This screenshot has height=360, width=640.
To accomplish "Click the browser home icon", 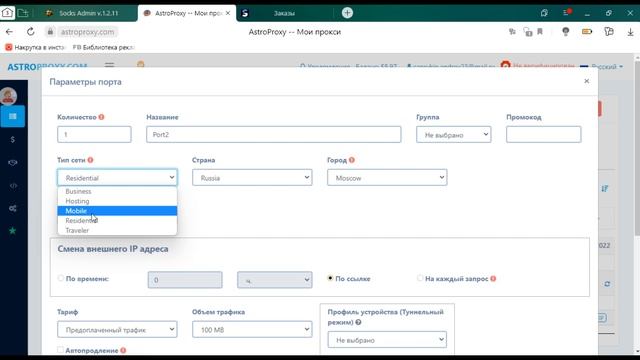I will click(x=7, y=13).
